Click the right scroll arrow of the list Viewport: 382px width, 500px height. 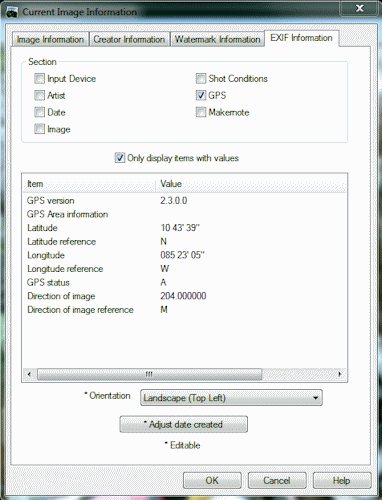pos(340,374)
